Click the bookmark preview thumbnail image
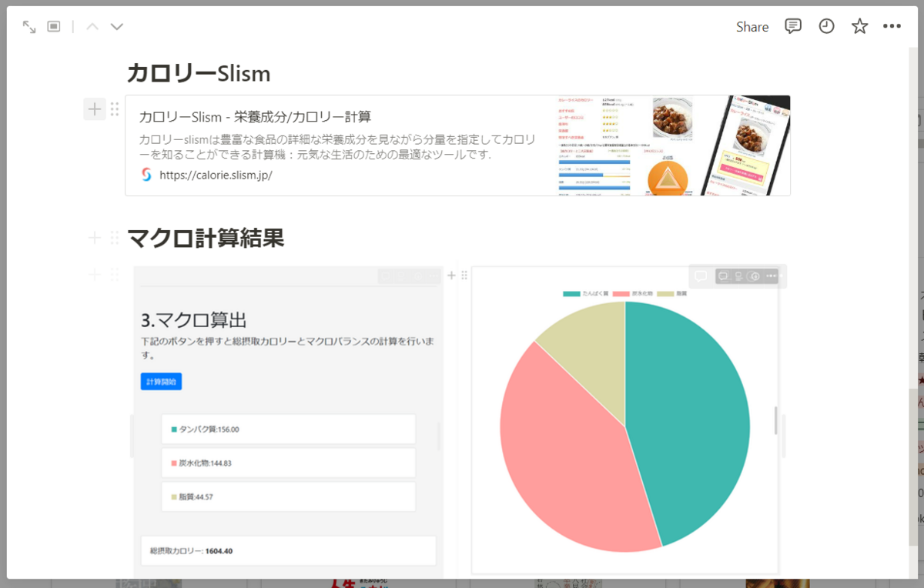This screenshot has width=924, height=588. pos(674,145)
